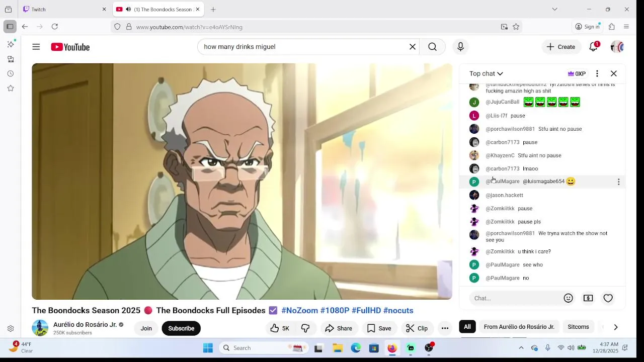644x362 pixels.
Task: Open Super Chat dollar button in chat
Action: click(588, 298)
